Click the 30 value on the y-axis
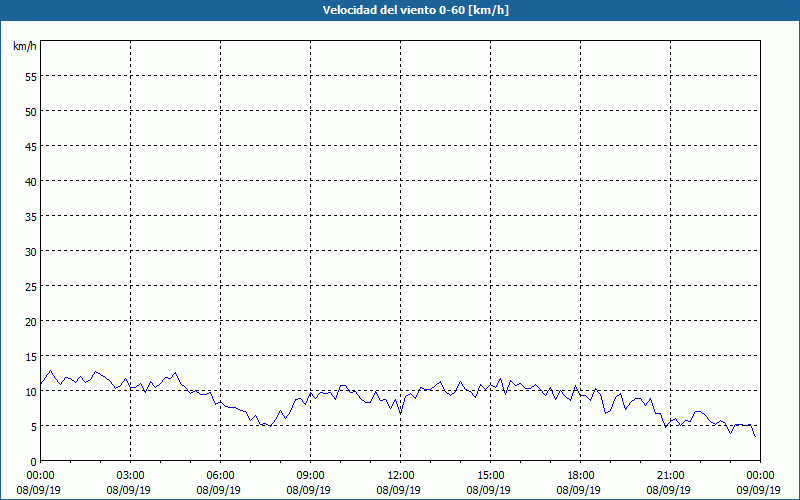The height and width of the screenshot is (500, 800). click(x=30, y=251)
